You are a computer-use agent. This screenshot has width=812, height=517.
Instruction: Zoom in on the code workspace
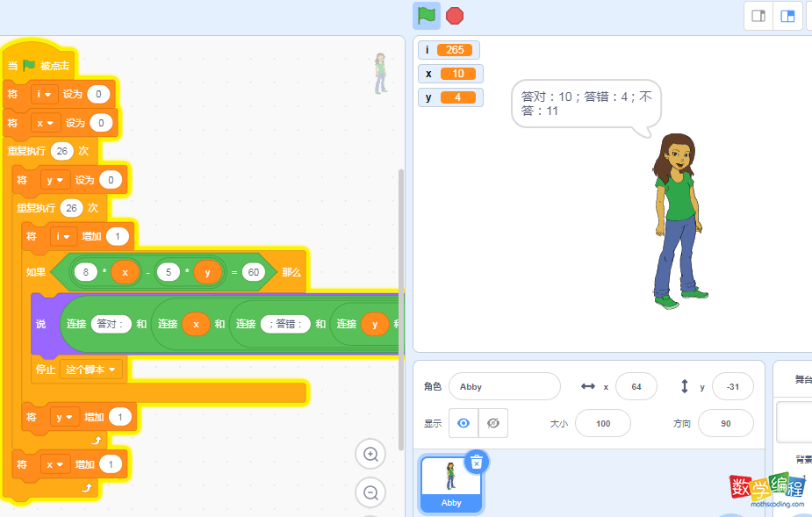(x=370, y=454)
